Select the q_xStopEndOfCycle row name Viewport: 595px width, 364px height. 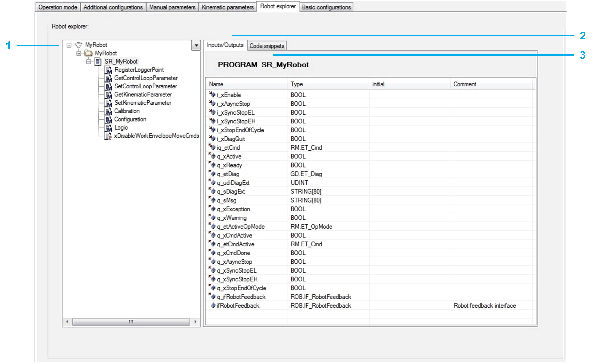pos(241,288)
